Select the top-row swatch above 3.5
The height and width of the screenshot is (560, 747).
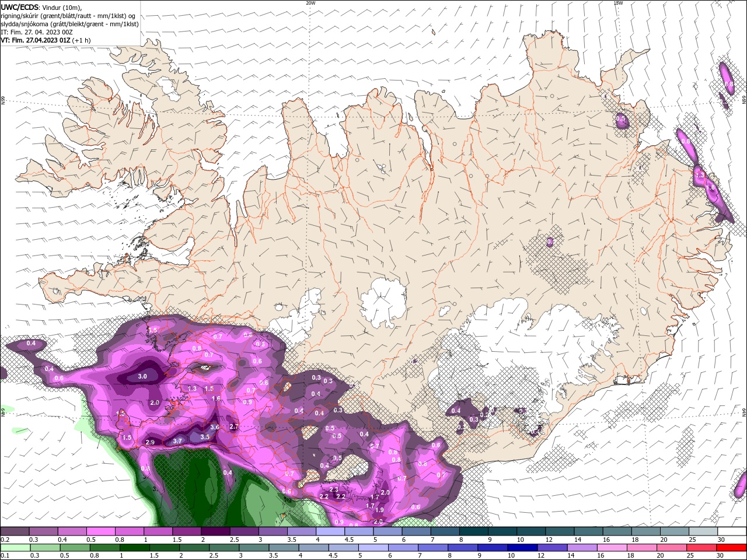click(301, 531)
